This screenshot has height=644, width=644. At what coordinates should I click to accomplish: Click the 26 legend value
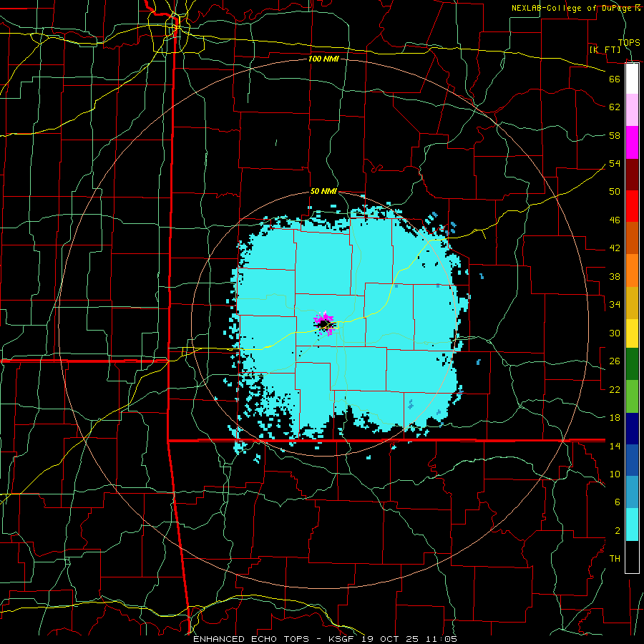coord(615,361)
